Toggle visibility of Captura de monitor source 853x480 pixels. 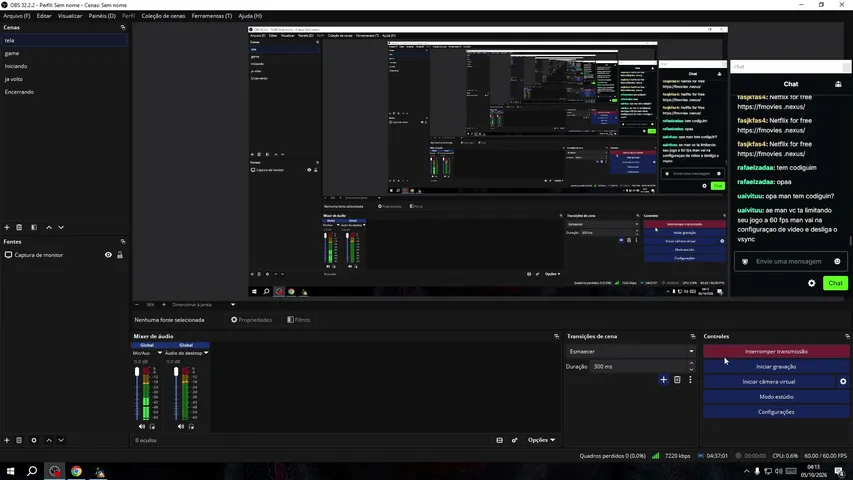(108, 255)
